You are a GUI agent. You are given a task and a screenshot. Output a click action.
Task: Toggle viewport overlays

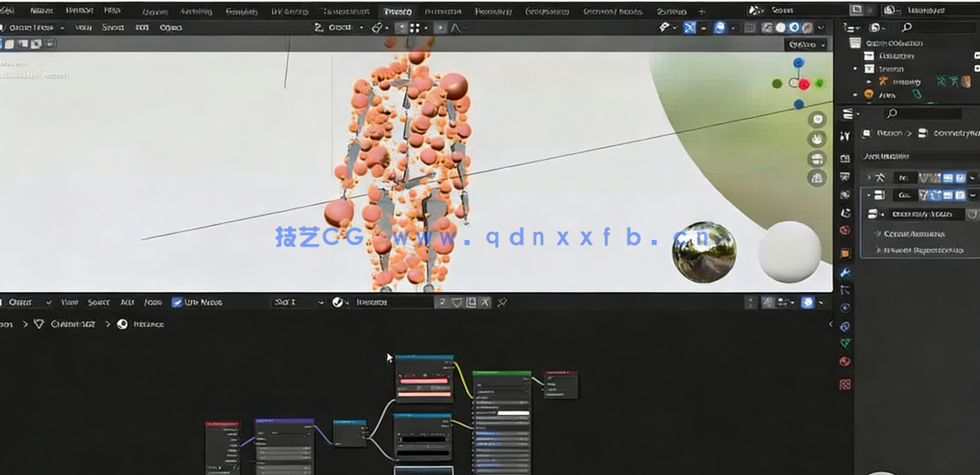point(720,28)
